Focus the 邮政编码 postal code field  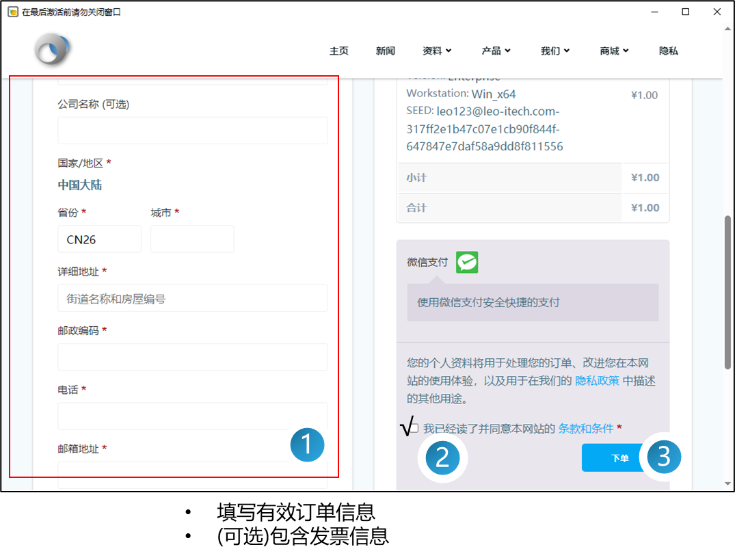[192, 357]
